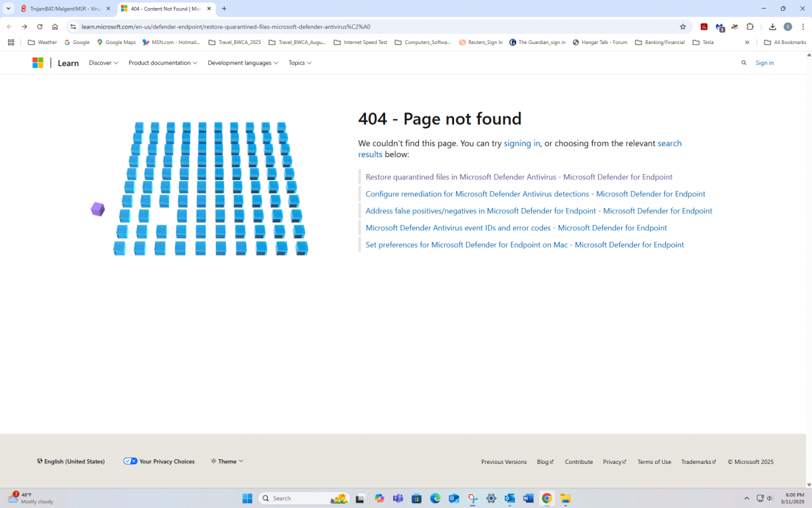Open the Windows Start menu
Image resolution: width=812 pixels, height=508 pixels.
(x=248, y=499)
